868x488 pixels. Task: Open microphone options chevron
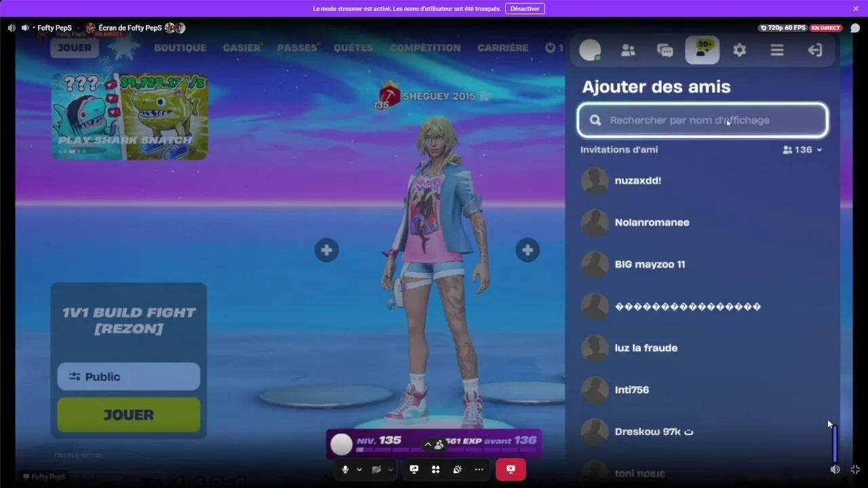[359, 469]
